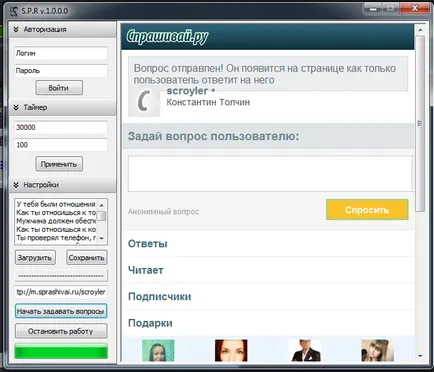
Task: Click the Пароль input field
Action: tap(61, 71)
